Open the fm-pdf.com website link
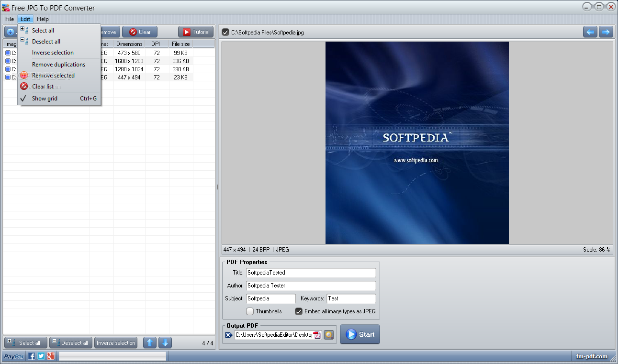The image size is (618, 364). pyautogui.click(x=592, y=356)
